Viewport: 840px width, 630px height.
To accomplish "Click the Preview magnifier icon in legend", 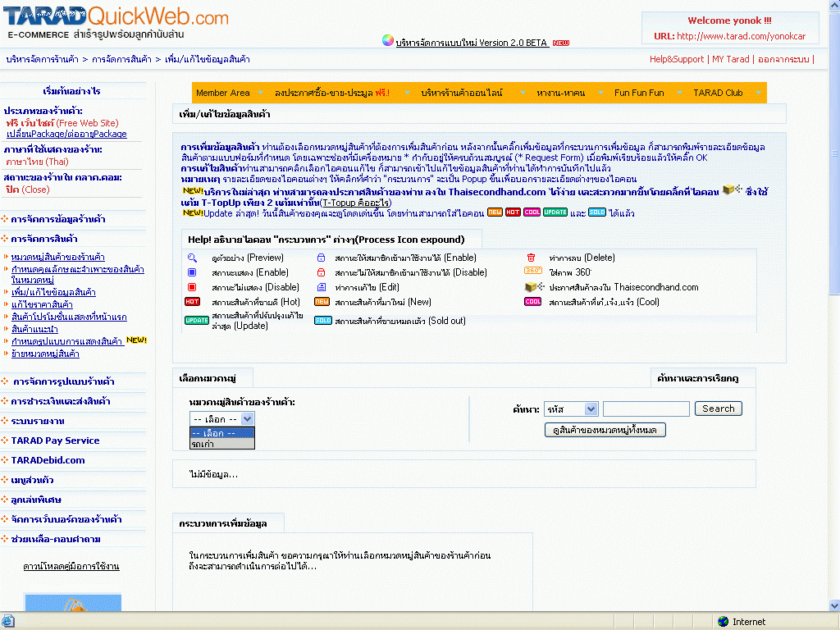I will (192, 258).
